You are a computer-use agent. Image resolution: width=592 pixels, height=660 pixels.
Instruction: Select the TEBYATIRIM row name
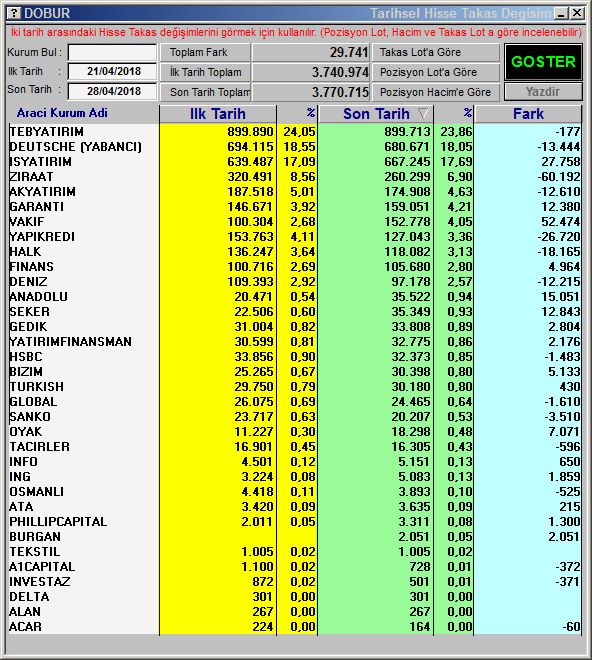(x=46, y=132)
